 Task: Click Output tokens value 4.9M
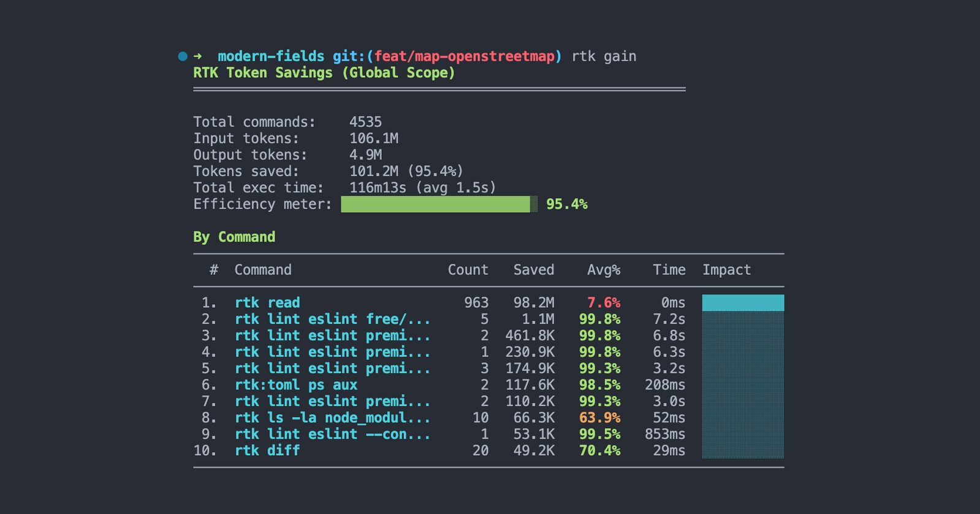[x=365, y=155]
